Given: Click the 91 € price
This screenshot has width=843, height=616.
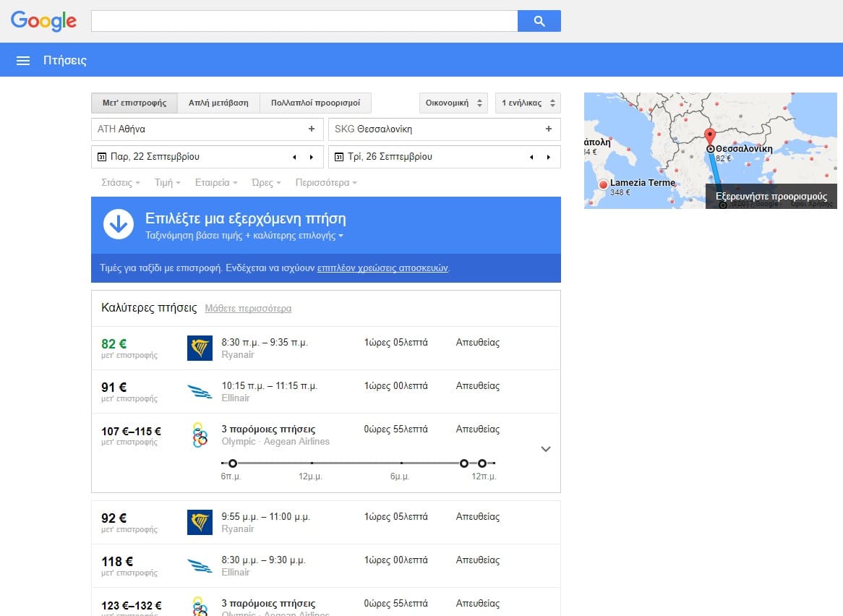Looking at the screenshot, I should tap(114, 387).
